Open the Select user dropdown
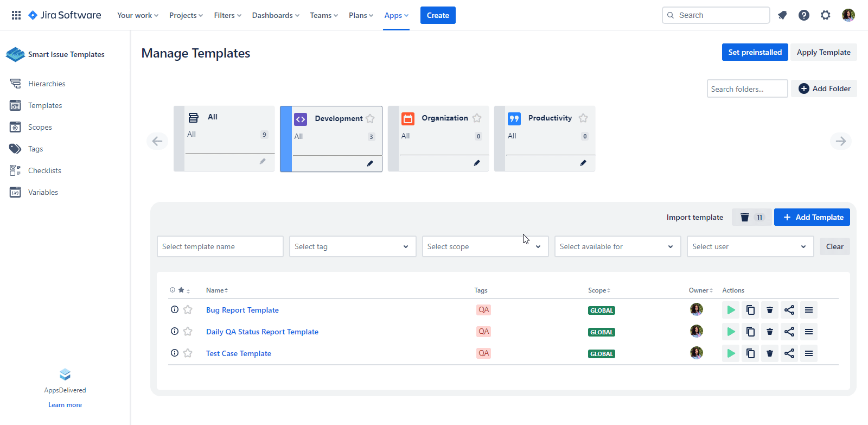Image resolution: width=868 pixels, height=425 pixels. [x=750, y=246]
